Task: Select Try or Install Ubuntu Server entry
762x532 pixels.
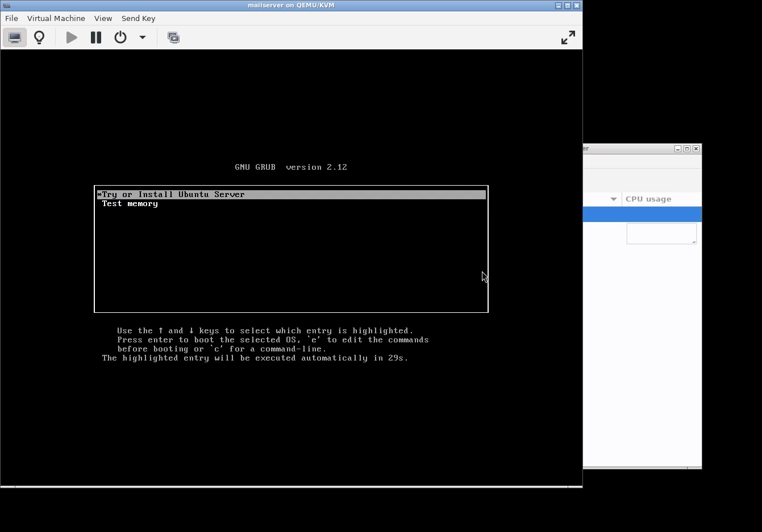Action: point(292,194)
